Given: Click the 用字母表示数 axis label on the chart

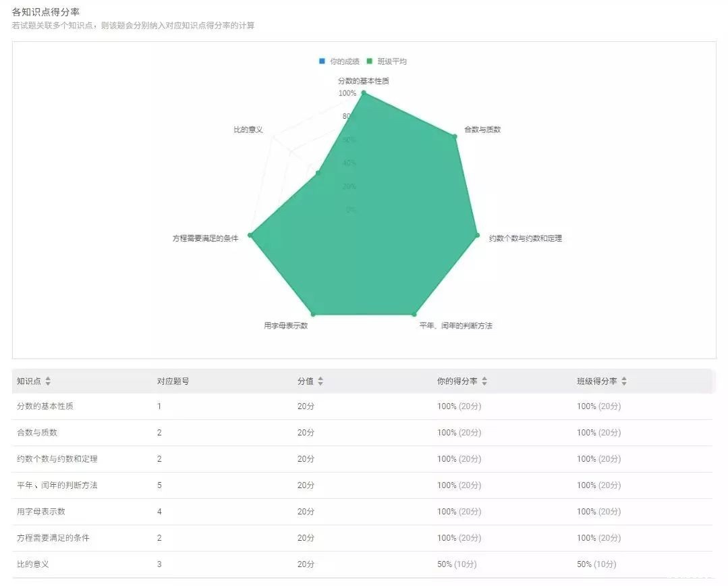Looking at the screenshot, I should [x=286, y=326].
